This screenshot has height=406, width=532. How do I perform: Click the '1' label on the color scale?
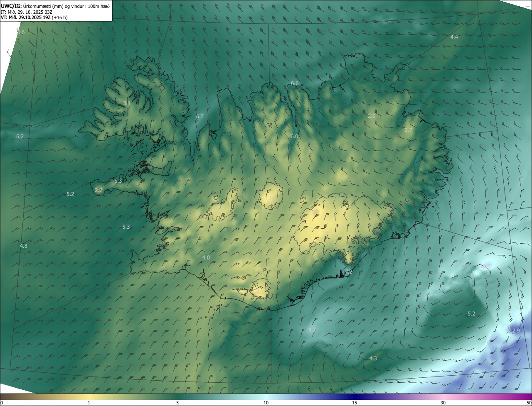[89, 403]
